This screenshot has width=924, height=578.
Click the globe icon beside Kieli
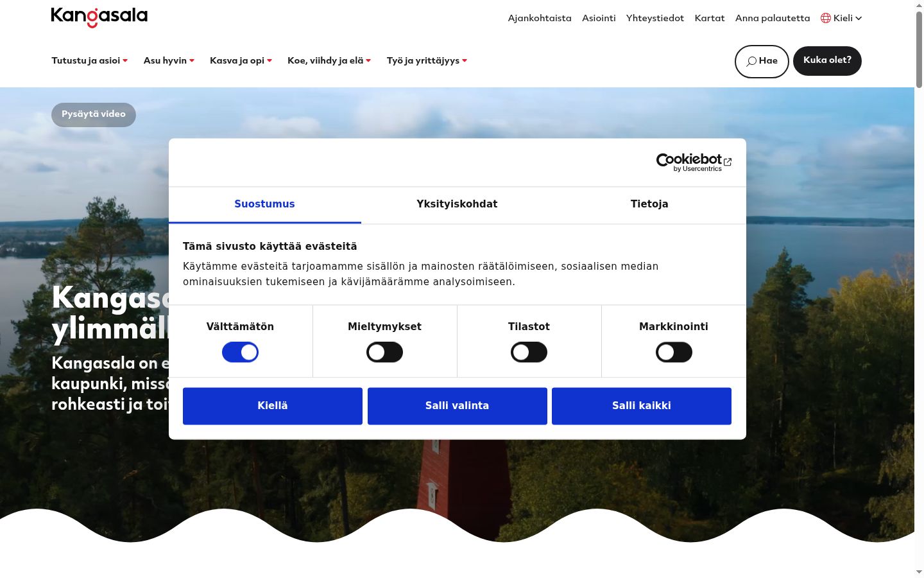point(826,18)
